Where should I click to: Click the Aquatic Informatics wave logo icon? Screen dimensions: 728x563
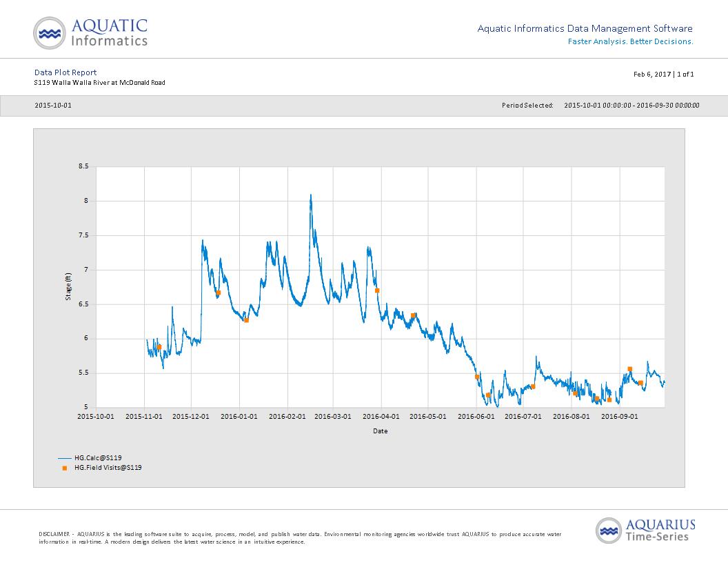tap(49, 33)
